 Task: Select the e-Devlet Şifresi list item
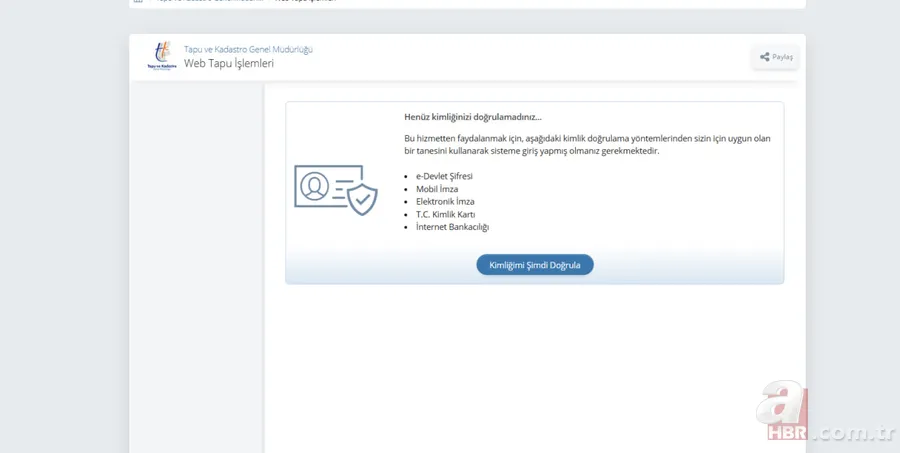[x=444, y=176]
